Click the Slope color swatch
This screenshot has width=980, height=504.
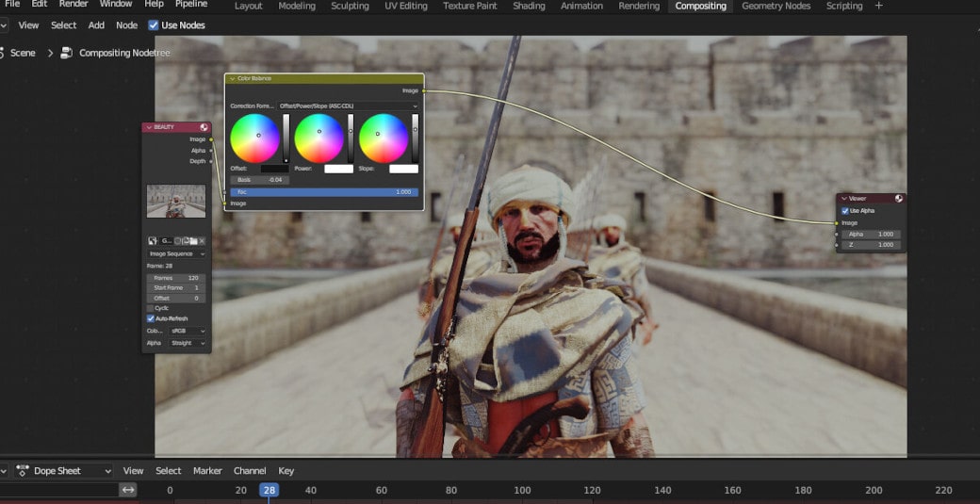[403, 169]
